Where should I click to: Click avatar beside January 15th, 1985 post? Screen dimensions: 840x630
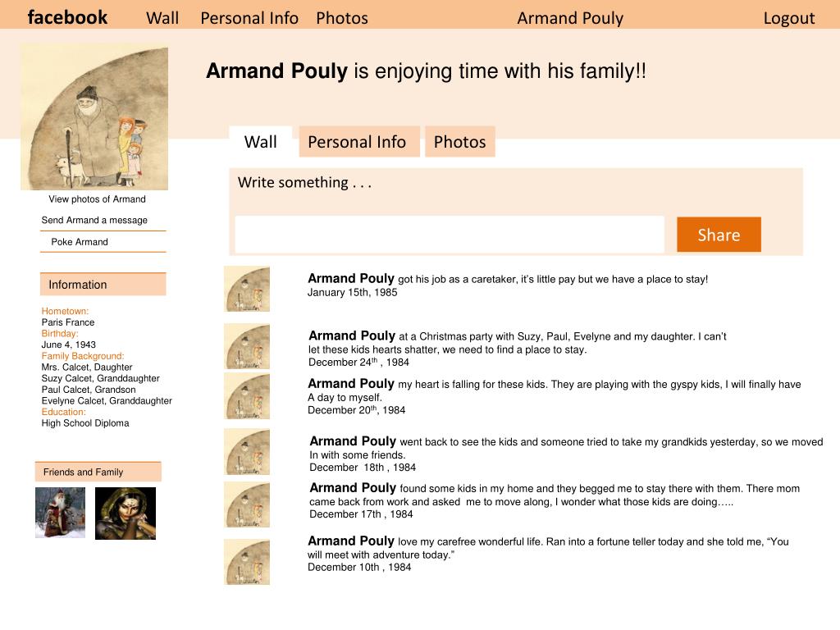[247, 289]
